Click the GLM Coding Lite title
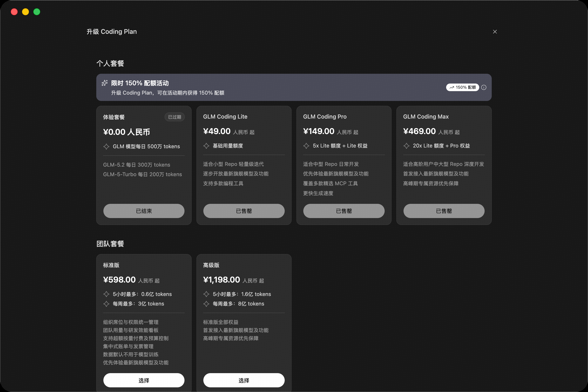The width and height of the screenshot is (588, 392). coord(225,117)
